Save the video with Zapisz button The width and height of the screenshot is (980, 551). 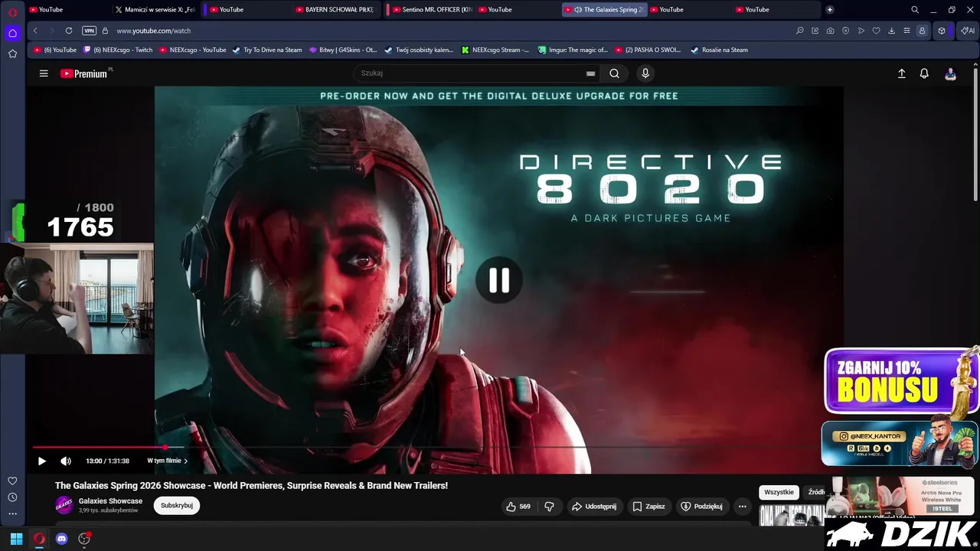coord(648,507)
